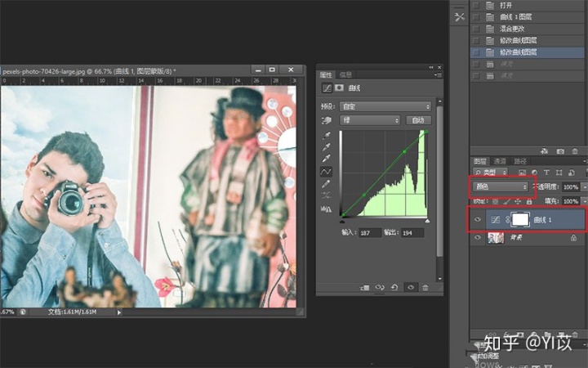Filter layers by adjustment layers icon
Viewport: 588px width, 368px height.
click(534, 173)
